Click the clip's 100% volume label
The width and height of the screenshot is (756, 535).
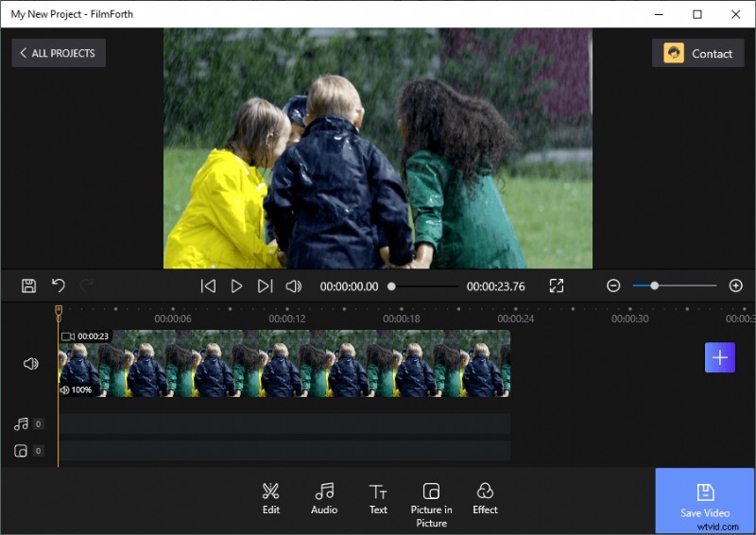click(x=76, y=389)
